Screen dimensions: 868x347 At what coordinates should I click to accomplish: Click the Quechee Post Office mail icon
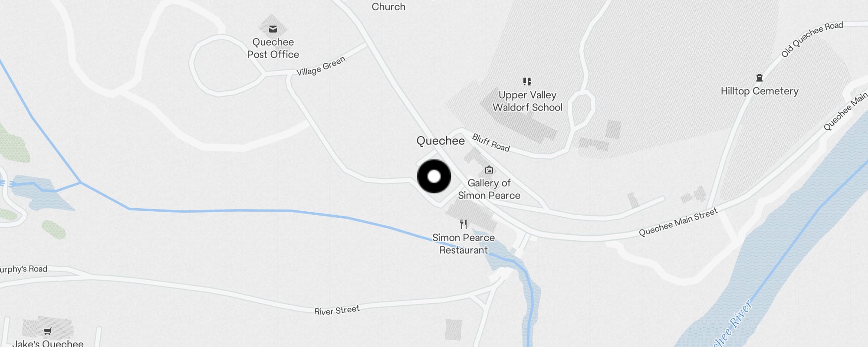point(273,29)
